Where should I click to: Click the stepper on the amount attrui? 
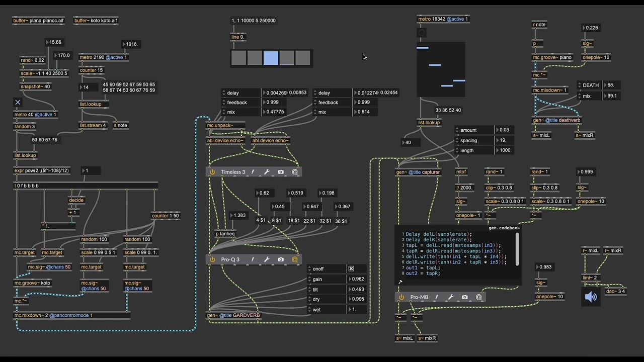457,130
